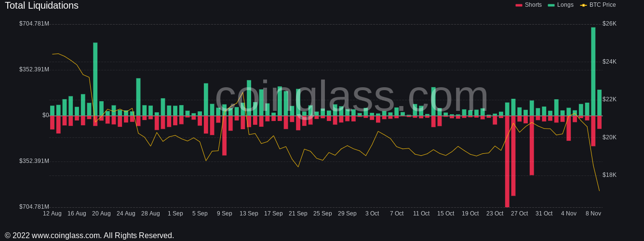Click the 3 Oct date label on x-axis
Image resolution: width=644 pixels, height=241 pixels.
(372, 214)
